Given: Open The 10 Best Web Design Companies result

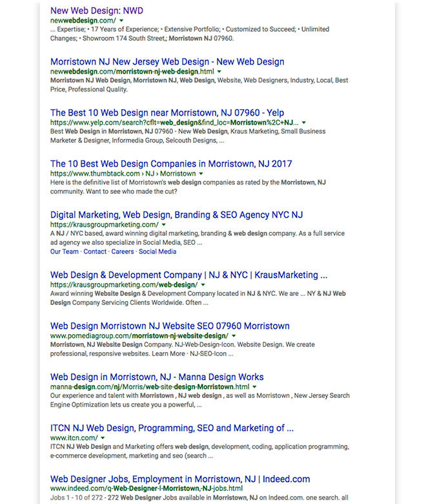Looking at the screenshot, I should click(x=171, y=164).
